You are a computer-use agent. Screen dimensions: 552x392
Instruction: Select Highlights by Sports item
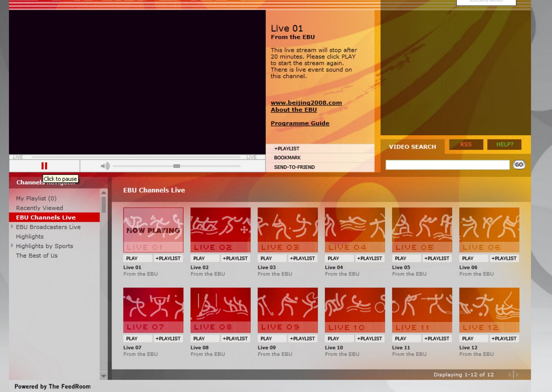pos(45,246)
